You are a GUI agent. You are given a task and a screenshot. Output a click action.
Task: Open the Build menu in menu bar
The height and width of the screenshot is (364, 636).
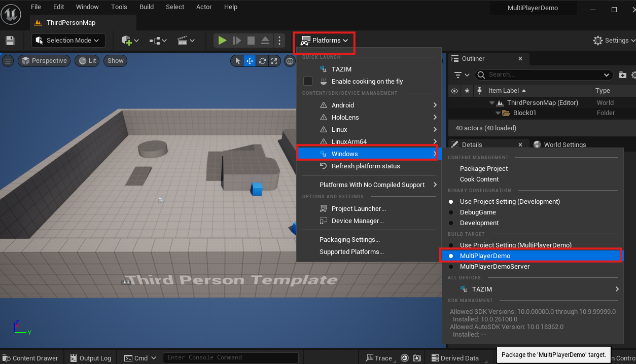click(147, 7)
